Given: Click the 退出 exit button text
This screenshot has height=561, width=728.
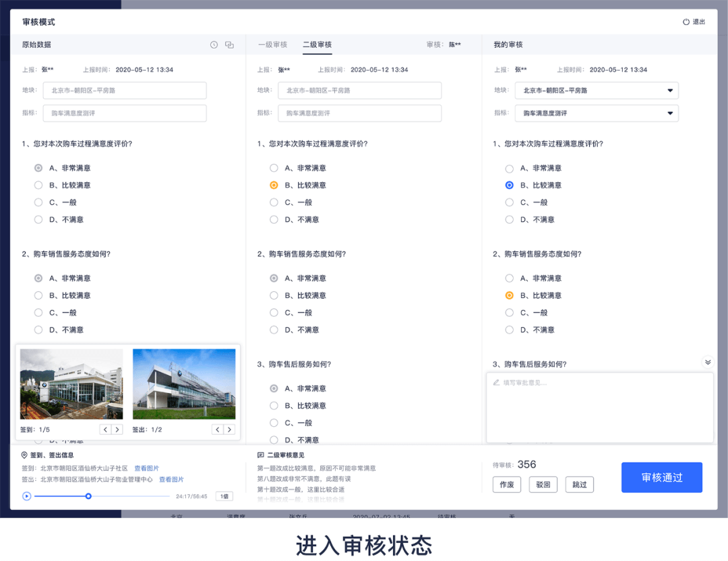Looking at the screenshot, I should click(699, 22).
